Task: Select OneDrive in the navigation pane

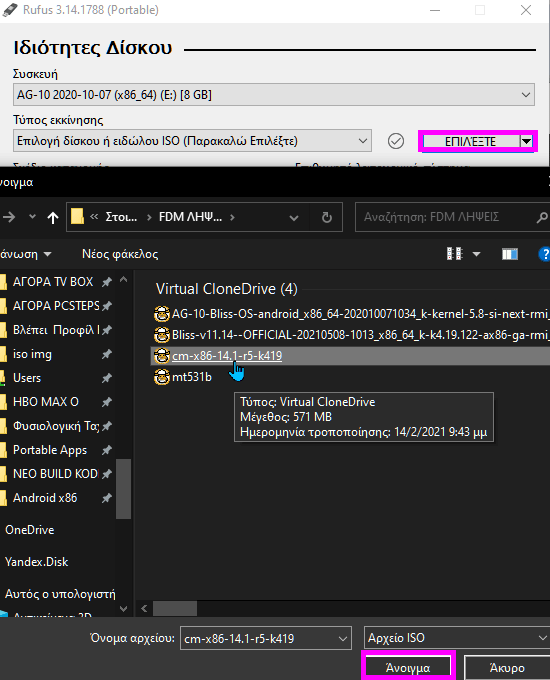Action: click(29, 530)
